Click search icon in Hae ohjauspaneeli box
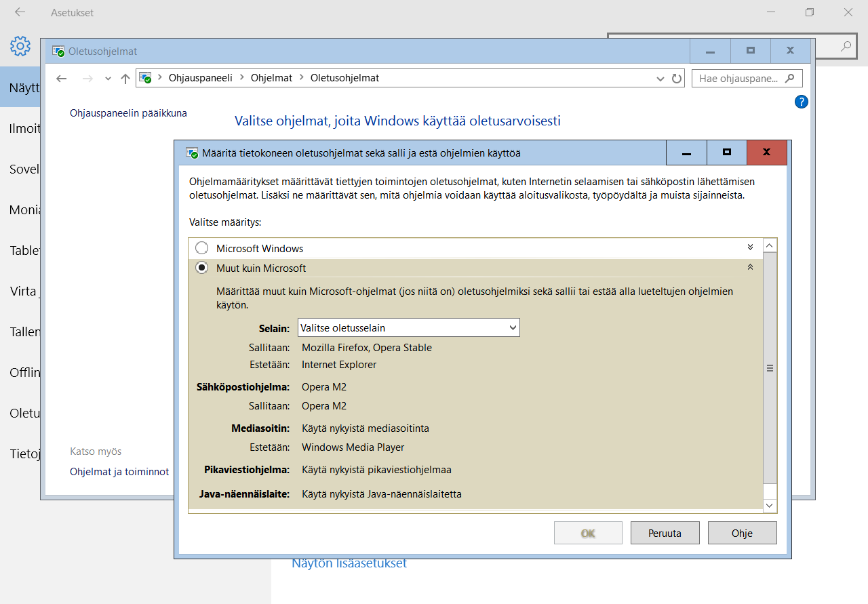Image resolution: width=868 pixels, height=604 pixels. click(789, 78)
